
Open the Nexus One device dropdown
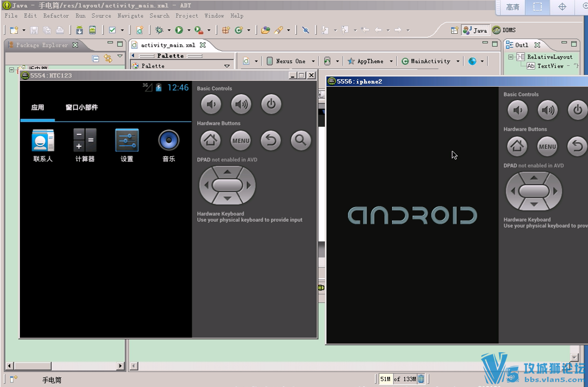coord(291,61)
